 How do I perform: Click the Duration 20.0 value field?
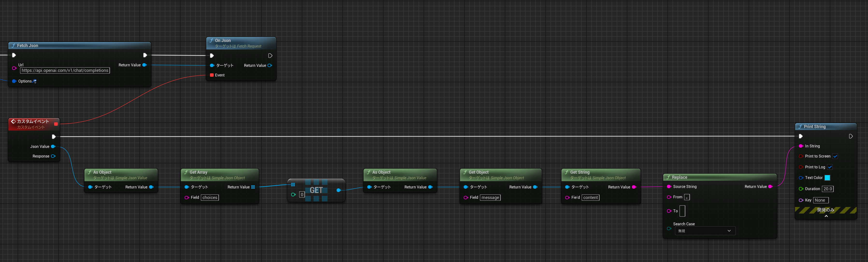(828, 189)
